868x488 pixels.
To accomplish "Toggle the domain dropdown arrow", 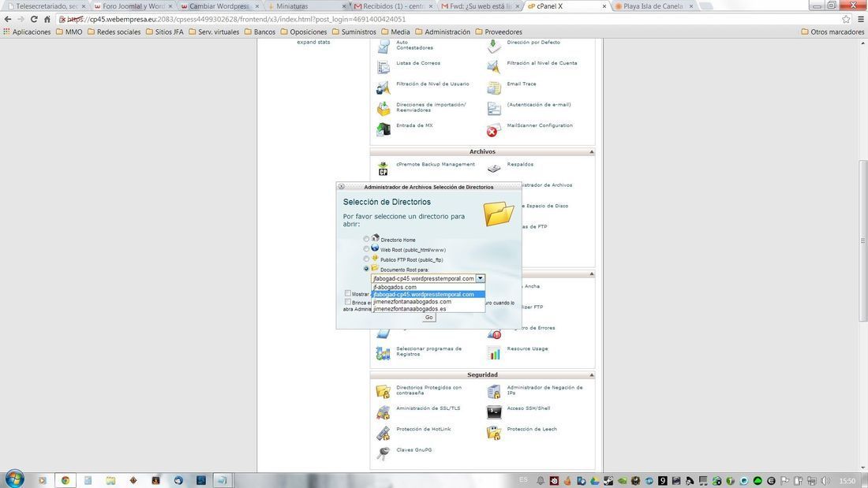I will point(480,278).
